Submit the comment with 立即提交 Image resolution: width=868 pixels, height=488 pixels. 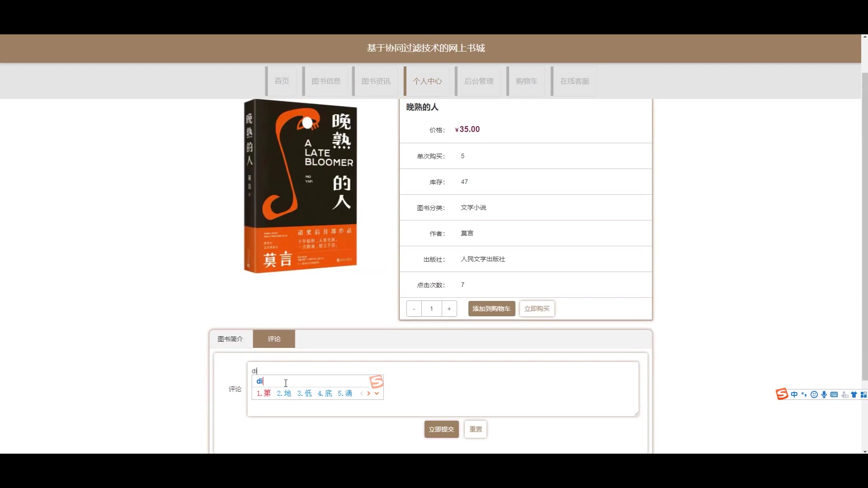441,429
